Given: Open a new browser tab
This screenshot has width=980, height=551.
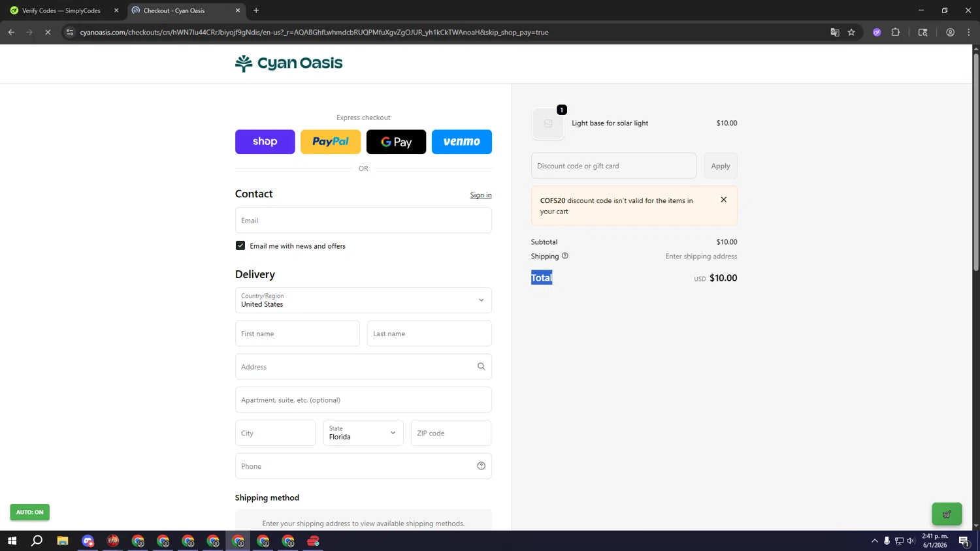Looking at the screenshot, I should 256,10.
